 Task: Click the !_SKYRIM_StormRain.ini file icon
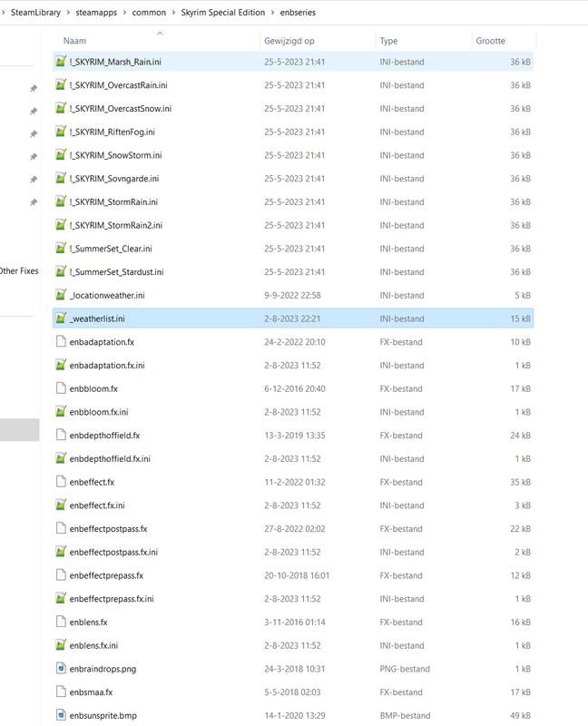[61, 201]
